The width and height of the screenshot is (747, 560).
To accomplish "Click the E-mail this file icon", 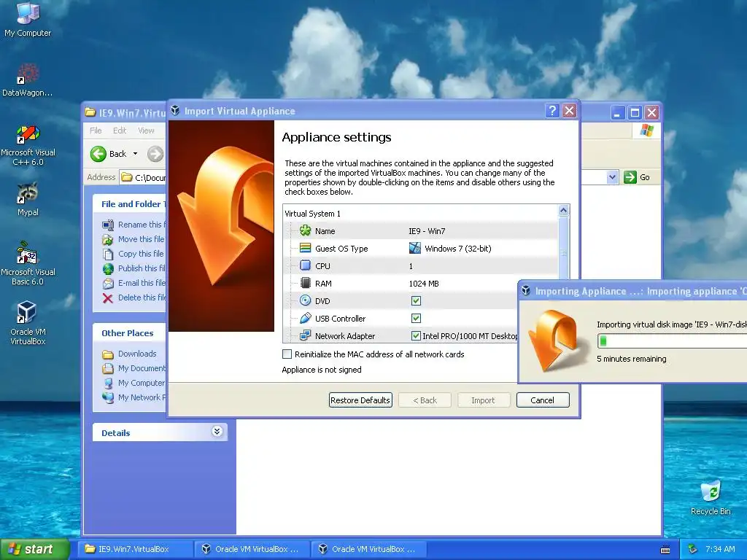I will pos(108,284).
